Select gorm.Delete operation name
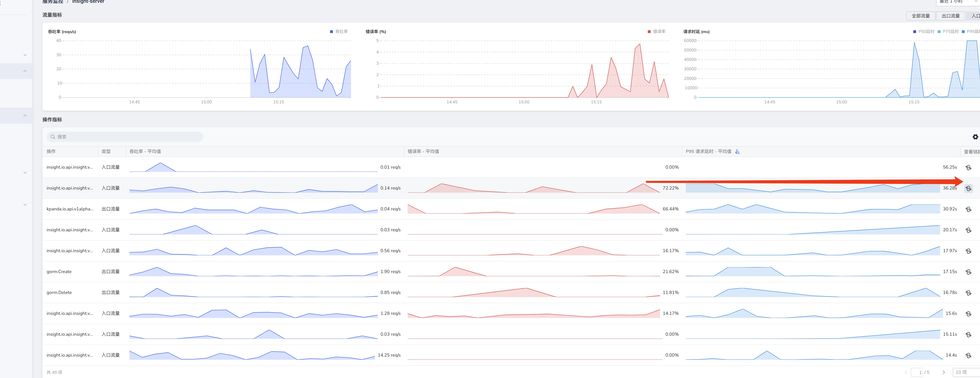 pyautogui.click(x=59, y=293)
